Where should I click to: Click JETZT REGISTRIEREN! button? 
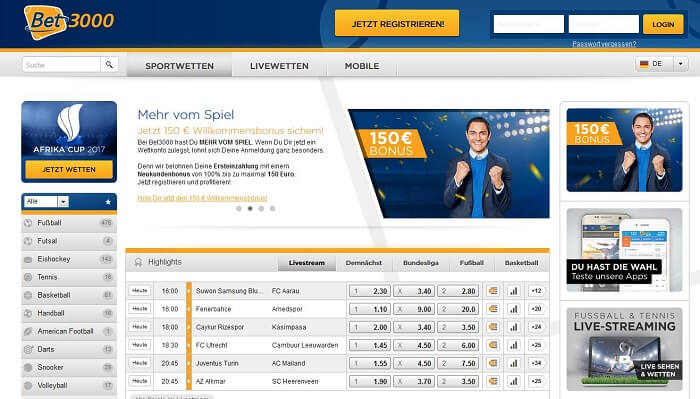397,23
